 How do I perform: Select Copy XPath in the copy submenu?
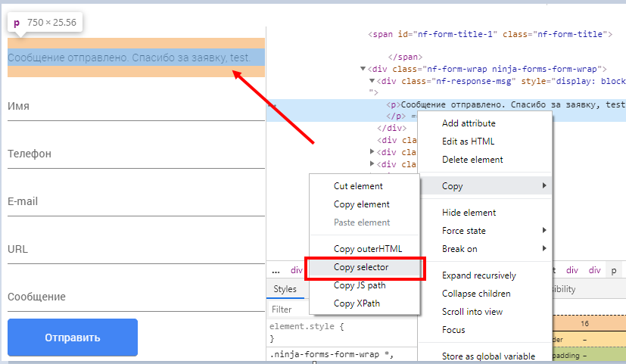click(357, 303)
